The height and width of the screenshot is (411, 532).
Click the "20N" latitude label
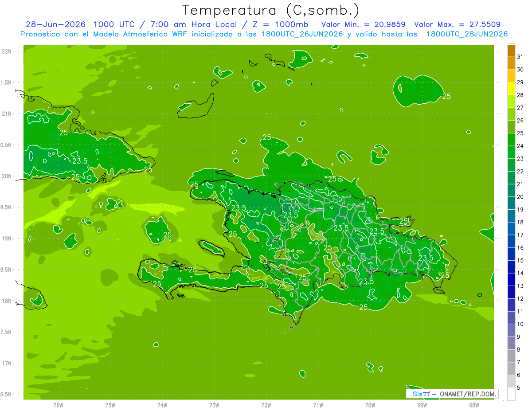tap(7, 176)
